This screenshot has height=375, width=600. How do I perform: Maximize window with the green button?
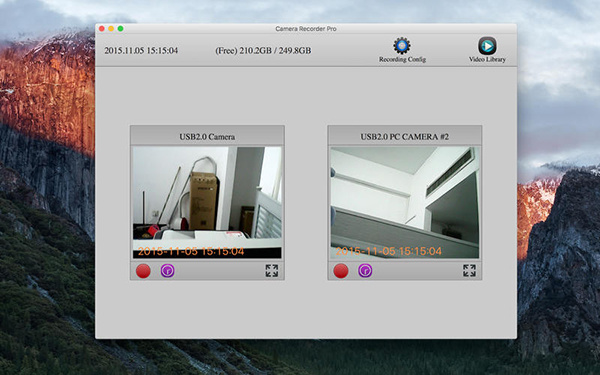[120, 29]
